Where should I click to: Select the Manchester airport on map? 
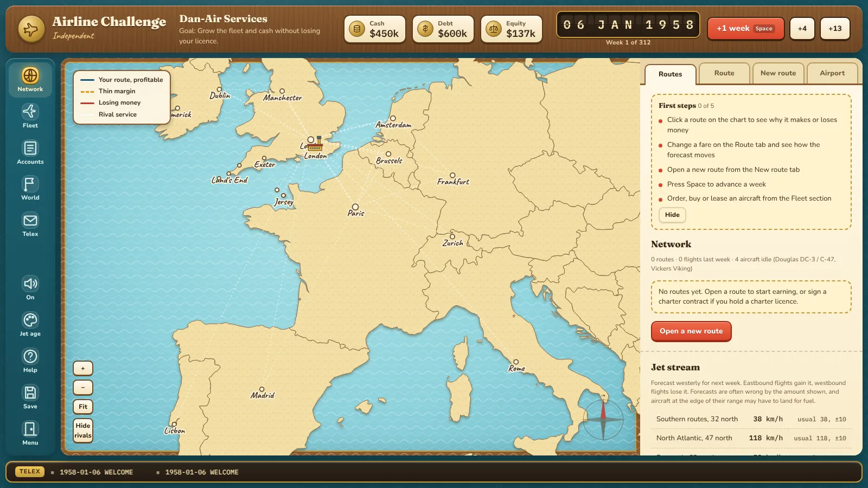pos(282,91)
